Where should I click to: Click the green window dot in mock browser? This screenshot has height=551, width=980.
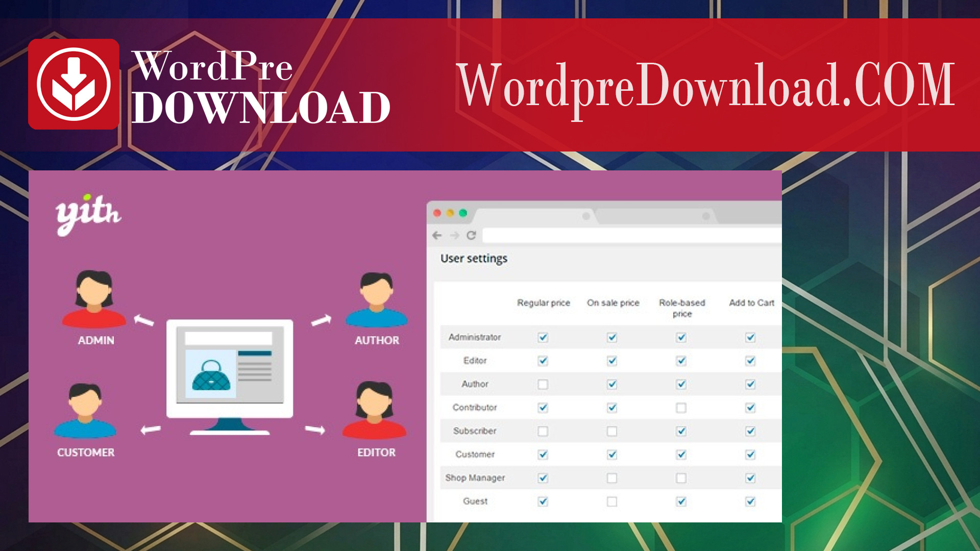coord(463,213)
